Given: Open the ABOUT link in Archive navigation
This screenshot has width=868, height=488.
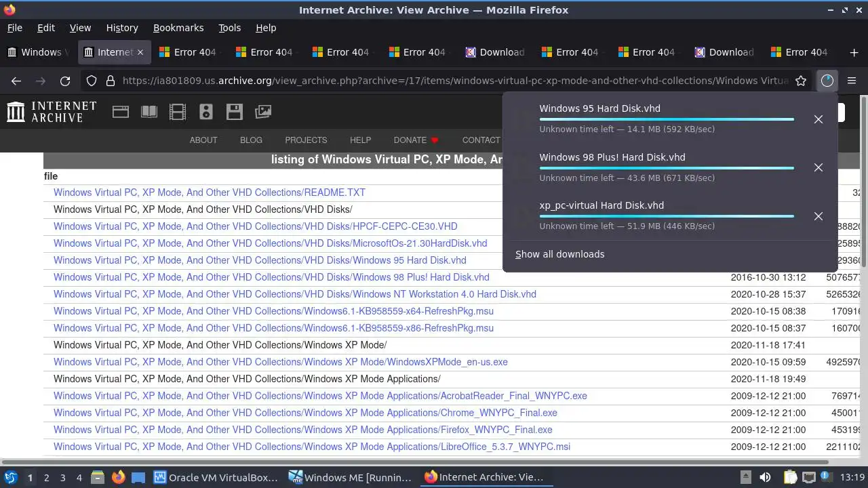Looking at the screenshot, I should pyautogui.click(x=203, y=140).
